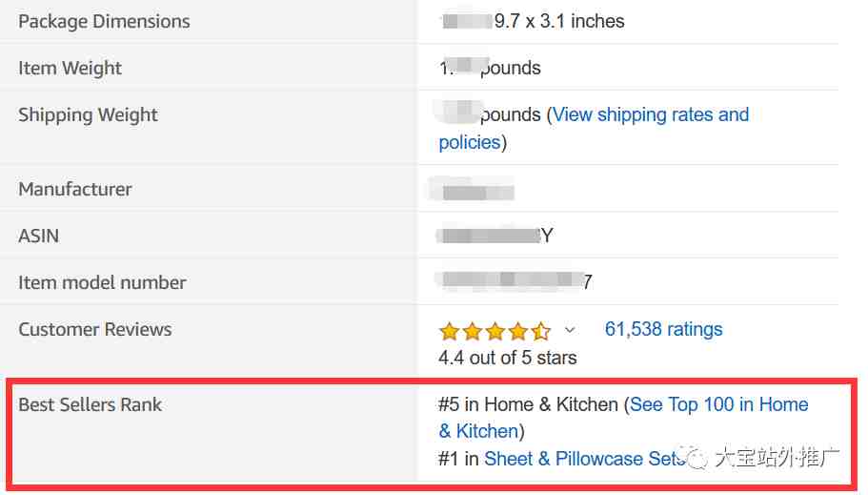Image resolution: width=868 pixels, height=495 pixels.
Task: Click the blurred ASIN value ending in Y
Action: [x=495, y=237]
